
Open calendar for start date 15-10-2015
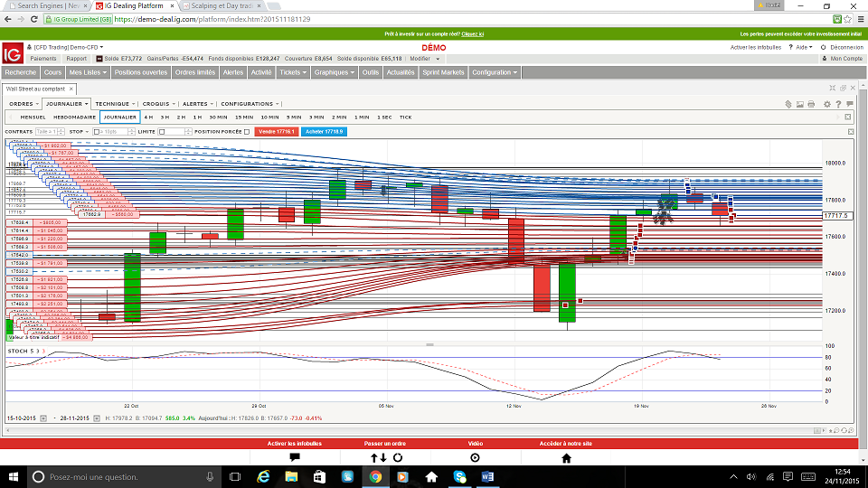coord(43,418)
